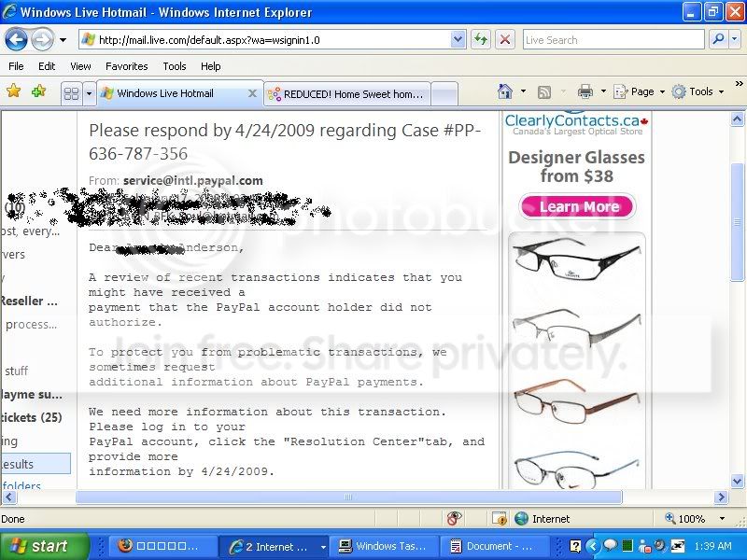
Task: Expand the Home button dropdown
Action: 523,91
